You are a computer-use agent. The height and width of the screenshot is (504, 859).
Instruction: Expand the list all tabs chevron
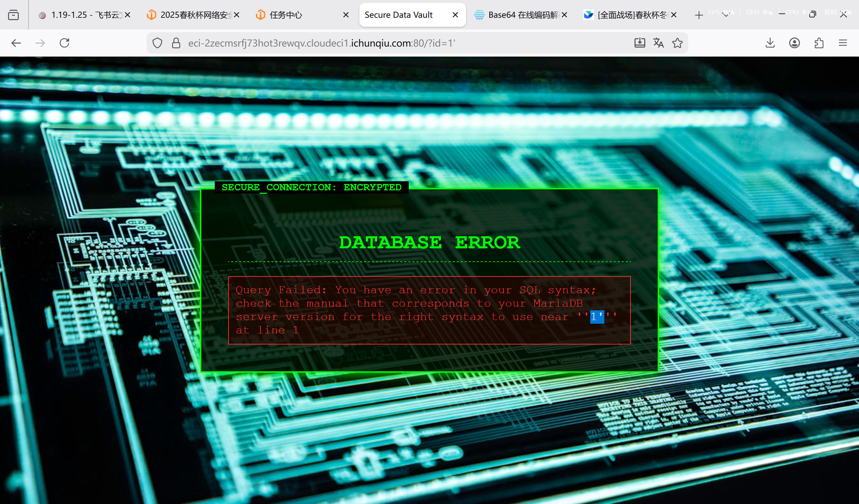click(725, 15)
